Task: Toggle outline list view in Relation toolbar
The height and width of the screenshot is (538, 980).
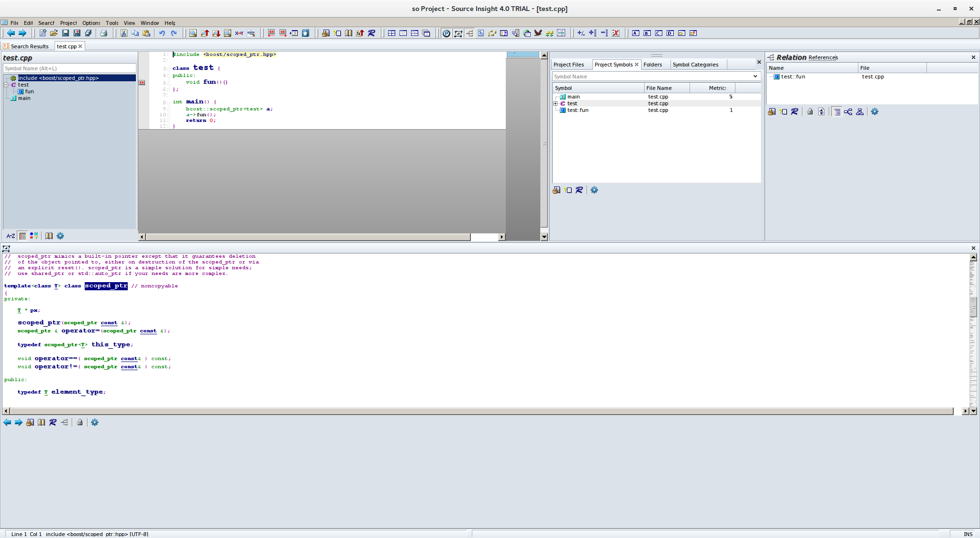Action: tap(837, 111)
